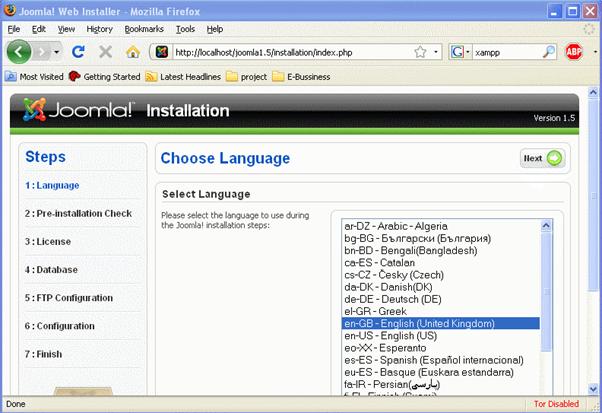Click the Tor Disabled status bar toggle
This screenshot has height=413, width=602.
pos(556,404)
